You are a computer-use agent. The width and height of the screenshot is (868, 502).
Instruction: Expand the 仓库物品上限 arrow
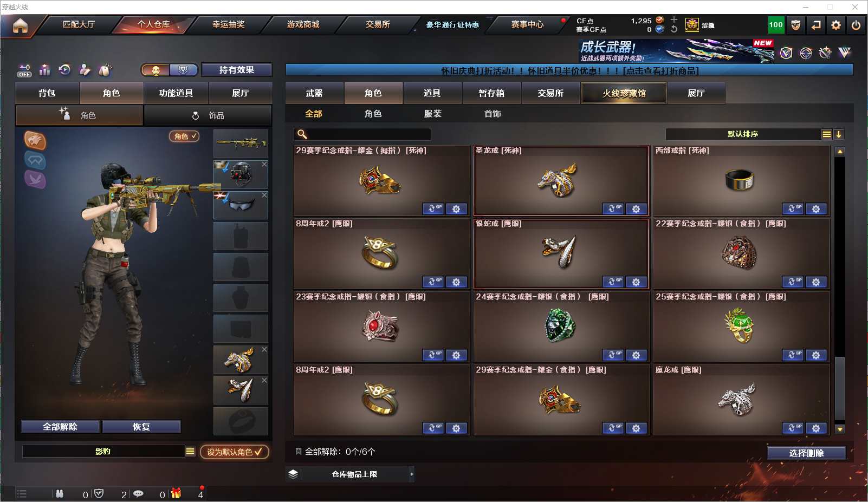(x=412, y=474)
